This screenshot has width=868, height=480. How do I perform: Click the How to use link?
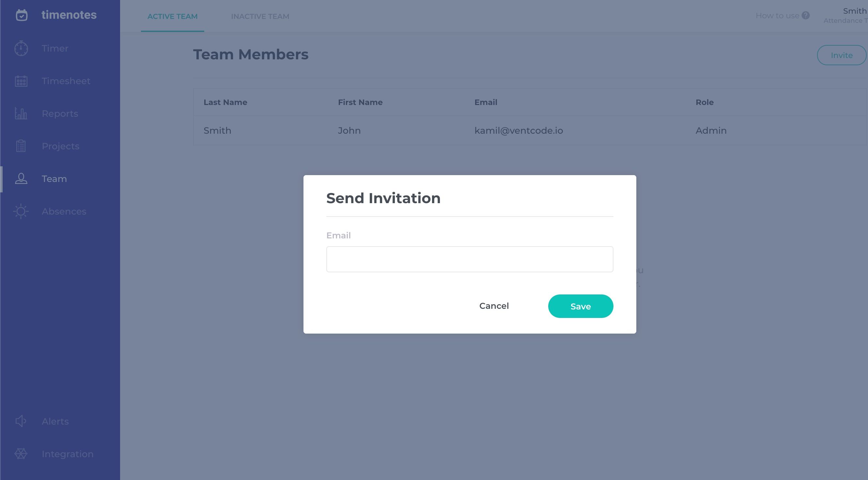777,16
